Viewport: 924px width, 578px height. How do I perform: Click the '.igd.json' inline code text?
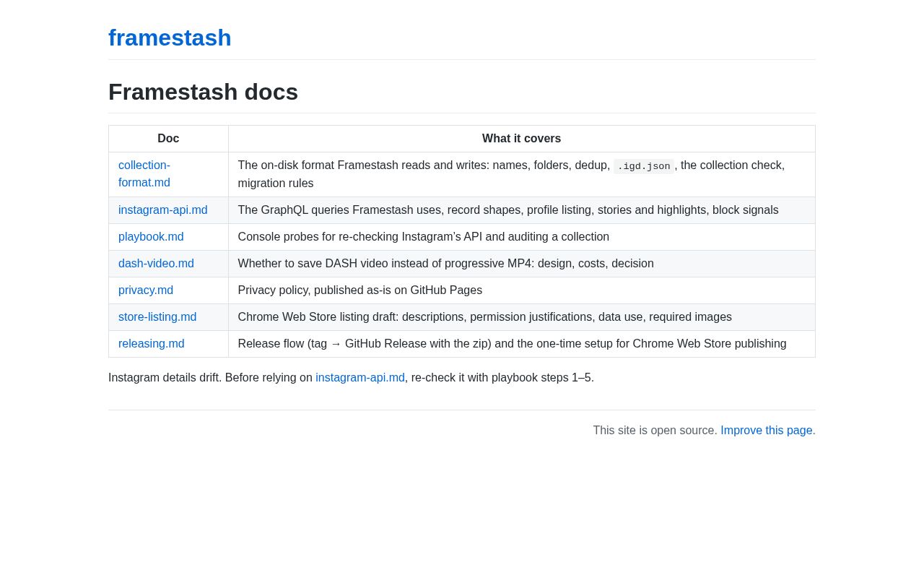tap(644, 166)
